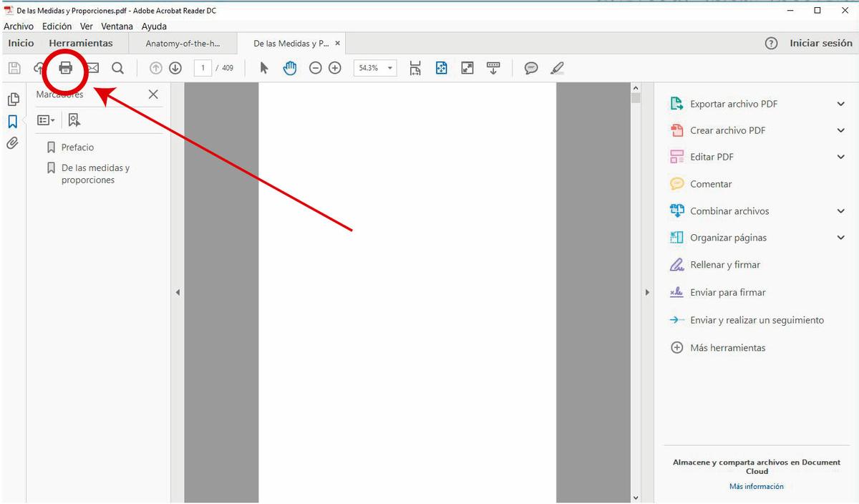Viewport: 859px width, 504px height.
Task: Zoom in with the plus icon
Action: pos(334,68)
